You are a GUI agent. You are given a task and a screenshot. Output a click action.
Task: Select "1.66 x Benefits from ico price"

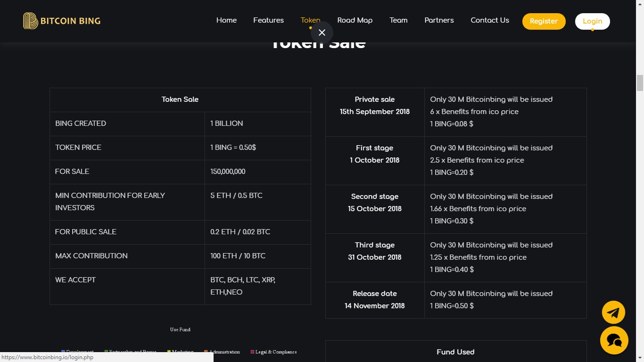478,209
